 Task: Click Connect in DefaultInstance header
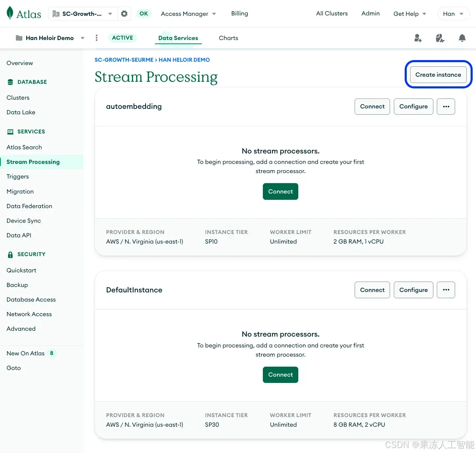372,290
